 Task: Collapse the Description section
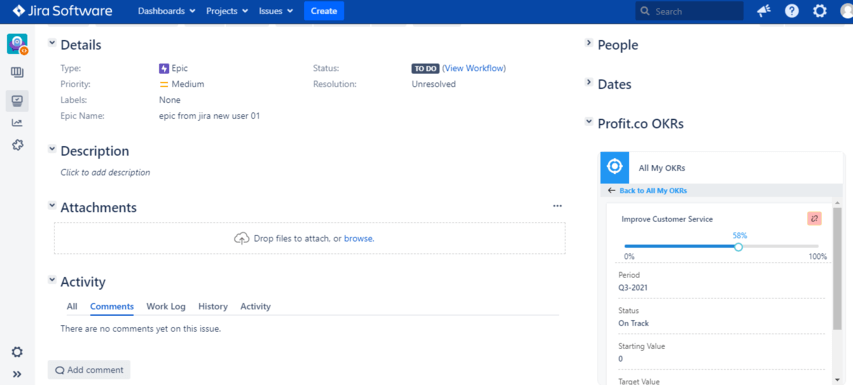[x=52, y=148]
